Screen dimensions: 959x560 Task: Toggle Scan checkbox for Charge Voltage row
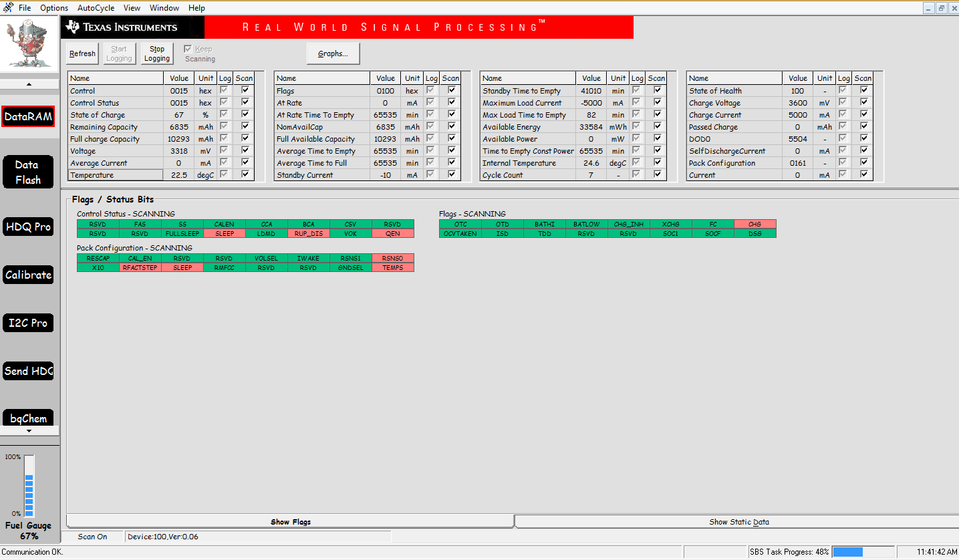click(864, 102)
